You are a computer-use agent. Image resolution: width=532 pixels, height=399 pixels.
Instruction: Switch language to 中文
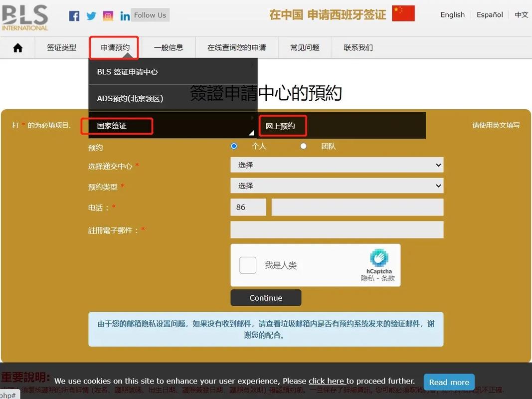point(521,14)
